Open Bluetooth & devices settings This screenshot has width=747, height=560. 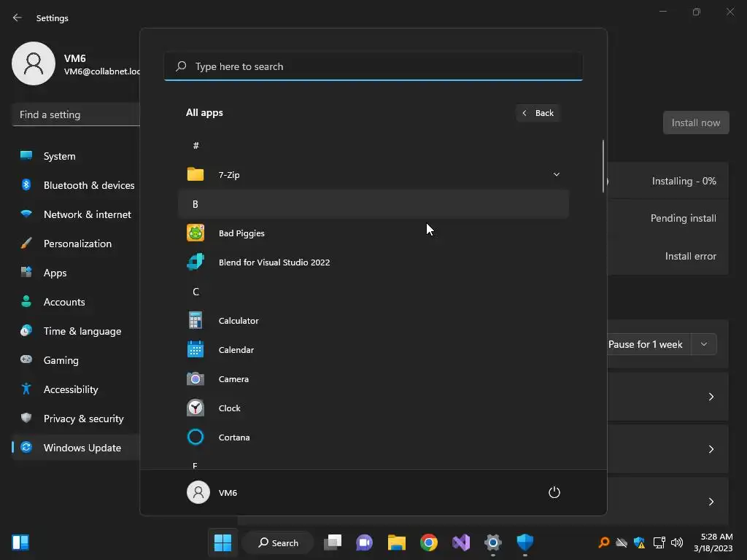tap(76, 185)
